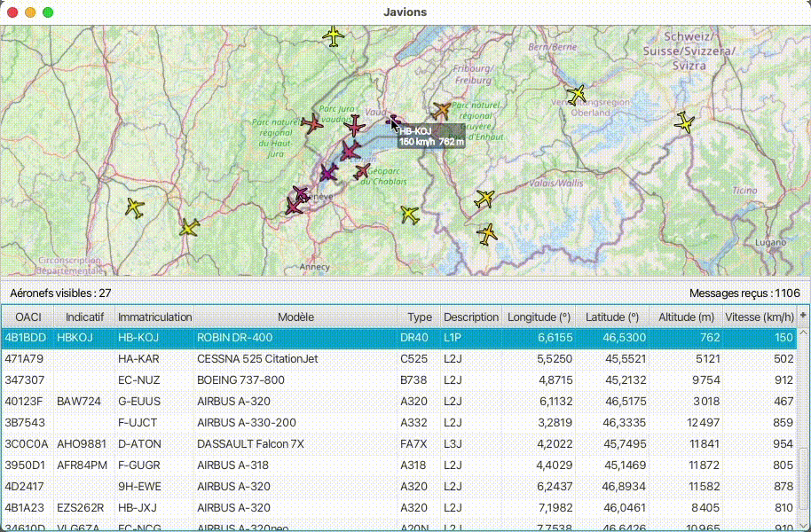Sort by Altitude (m) column header
811x532 pixels.
686,317
